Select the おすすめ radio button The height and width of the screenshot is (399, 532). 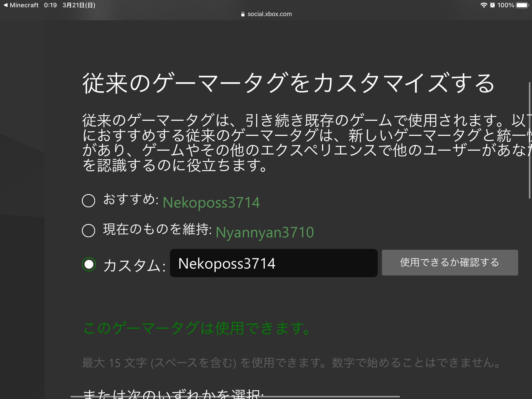[x=89, y=201]
